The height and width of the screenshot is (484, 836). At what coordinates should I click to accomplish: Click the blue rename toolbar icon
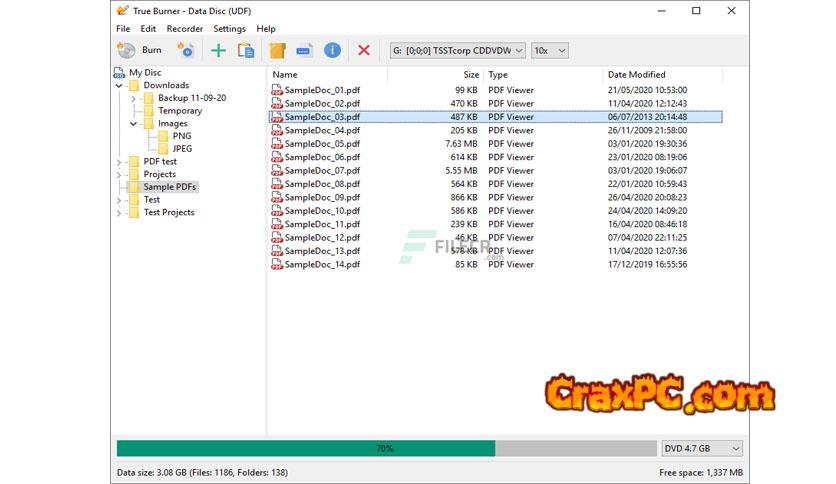pos(305,50)
